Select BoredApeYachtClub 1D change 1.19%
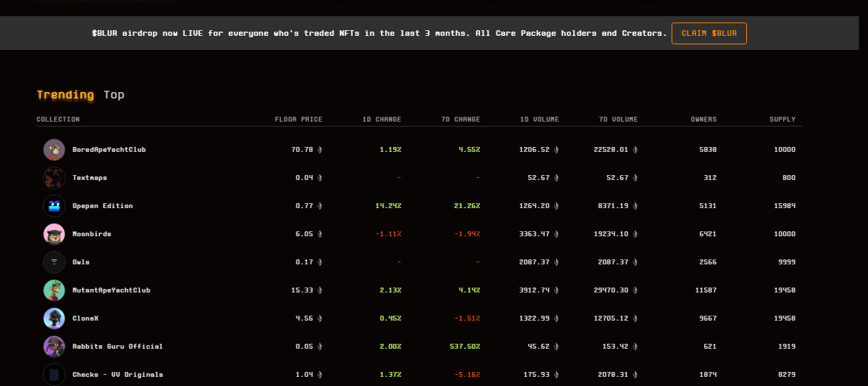868x386 pixels. pos(390,150)
